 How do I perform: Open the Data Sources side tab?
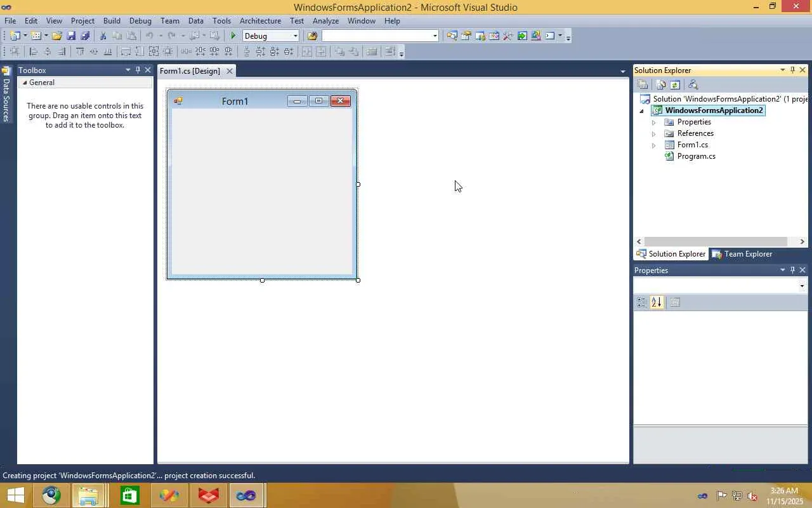click(x=6, y=95)
